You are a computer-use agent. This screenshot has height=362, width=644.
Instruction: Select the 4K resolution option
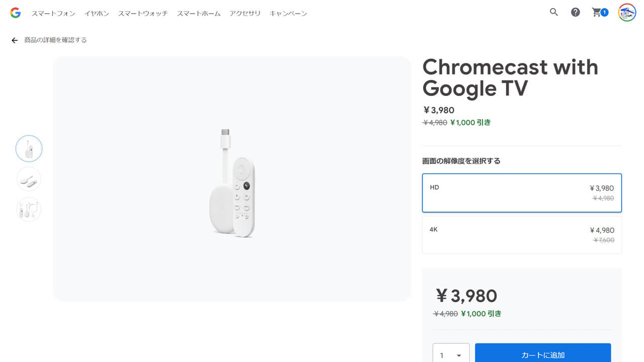tap(522, 234)
